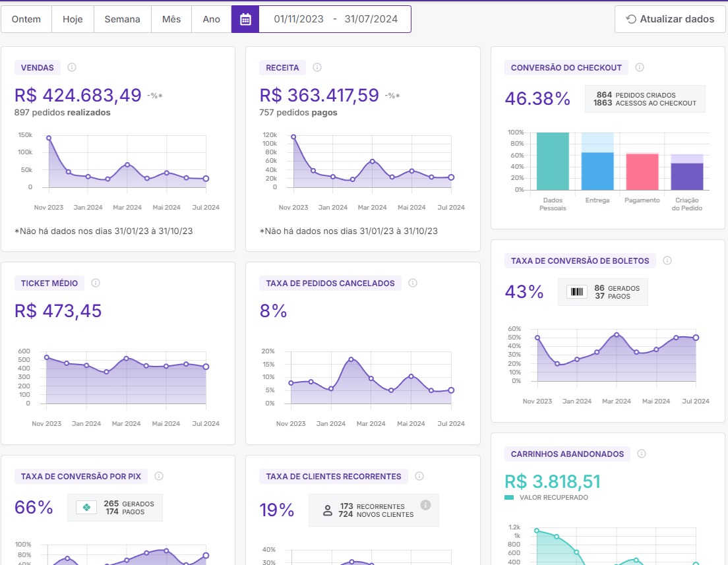The width and height of the screenshot is (728, 565).
Task: Show info tooltip next to RECEITA
Action: [x=317, y=67]
